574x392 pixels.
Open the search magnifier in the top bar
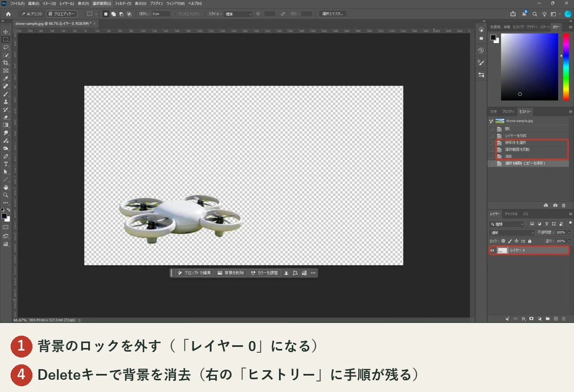[x=535, y=14]
